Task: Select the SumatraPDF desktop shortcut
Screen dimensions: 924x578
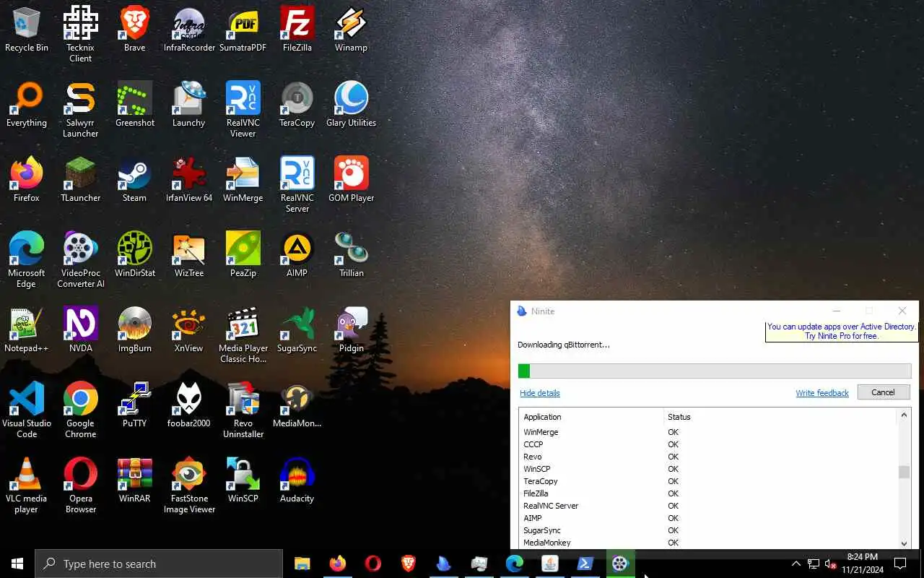Action: click(x=243, y=30)
